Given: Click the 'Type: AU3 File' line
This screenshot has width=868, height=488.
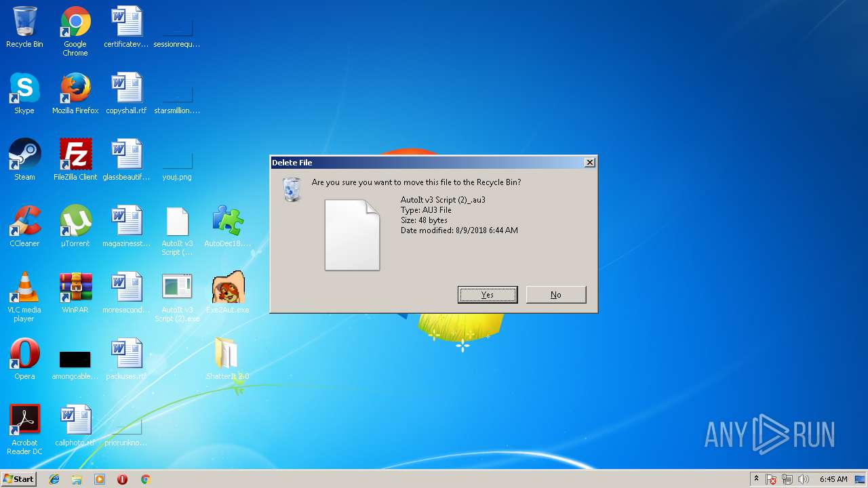Looking at the screenshot, I should coord(426,210).
